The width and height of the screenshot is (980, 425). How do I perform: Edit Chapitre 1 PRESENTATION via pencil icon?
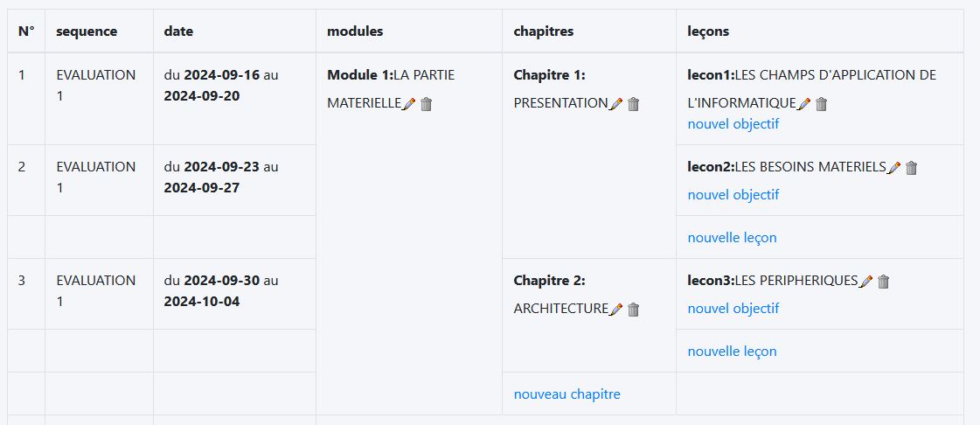tap(615, 104)
